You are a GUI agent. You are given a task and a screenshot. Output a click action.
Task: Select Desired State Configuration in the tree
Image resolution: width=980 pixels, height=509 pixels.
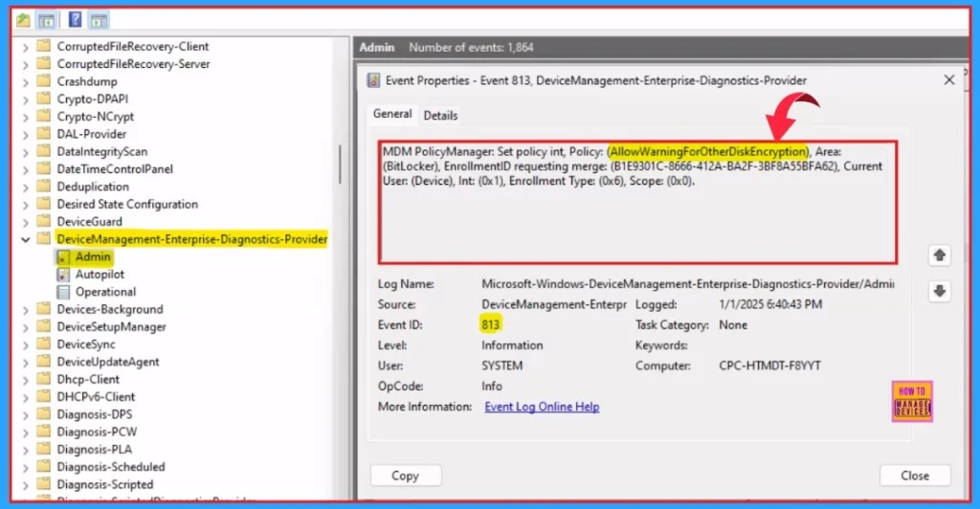[127, 204]
